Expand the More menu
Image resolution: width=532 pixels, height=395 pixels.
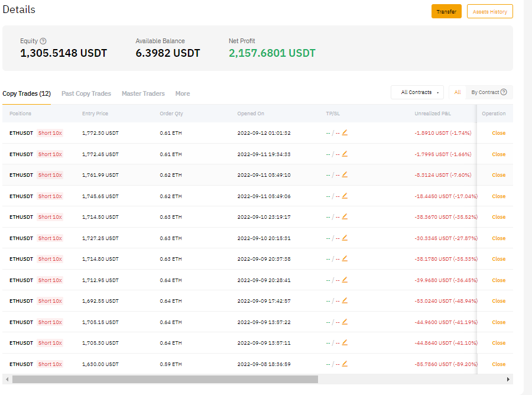tap(182, 93)
